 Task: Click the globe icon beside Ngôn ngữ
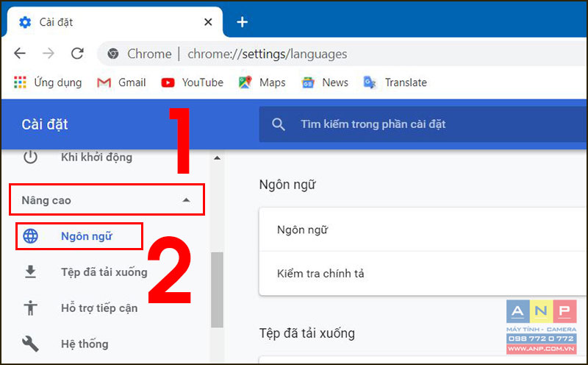(30, 236)
